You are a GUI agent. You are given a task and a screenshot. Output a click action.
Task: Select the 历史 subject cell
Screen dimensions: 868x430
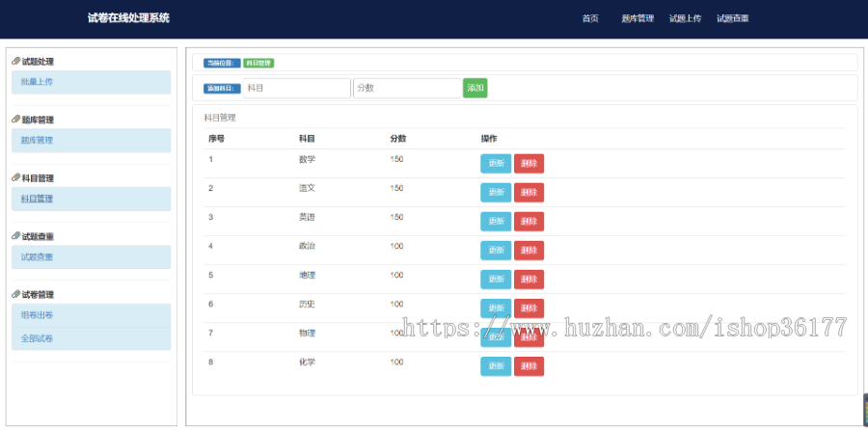(x=308, y=305)
